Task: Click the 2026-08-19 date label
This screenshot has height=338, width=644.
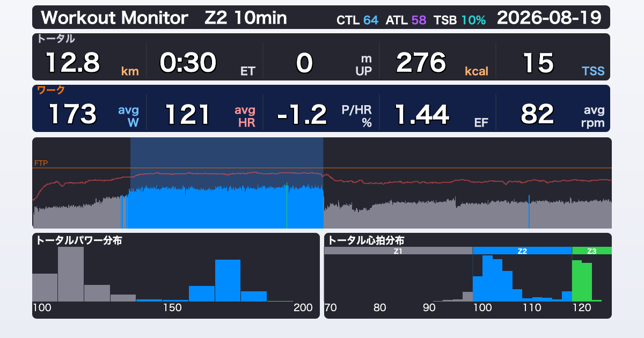Action: click(x=549, y=18)
